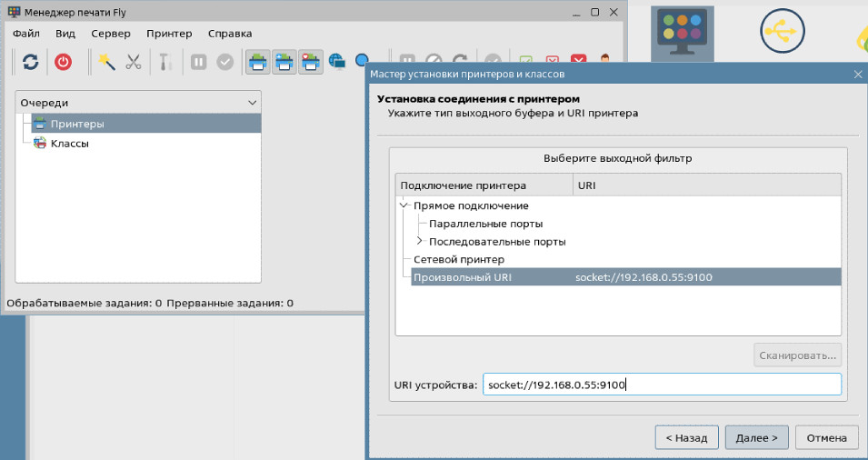Screen dimensions: 868x460
Task: Click the Далее button
Action: [x=755, y=437]
